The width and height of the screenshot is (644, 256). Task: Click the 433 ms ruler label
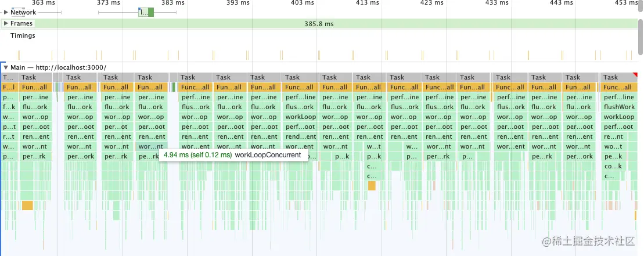click(x=497, y=3)
